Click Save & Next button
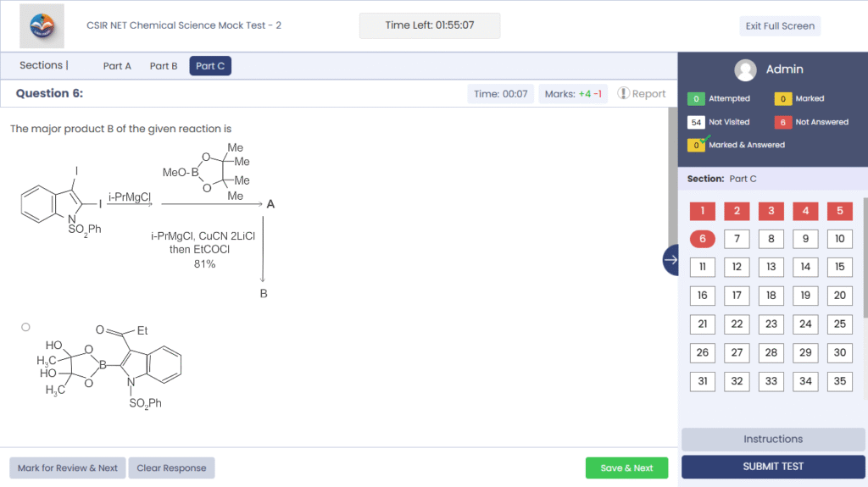Viewport: 868px width, 487px height. coord(626,468)
